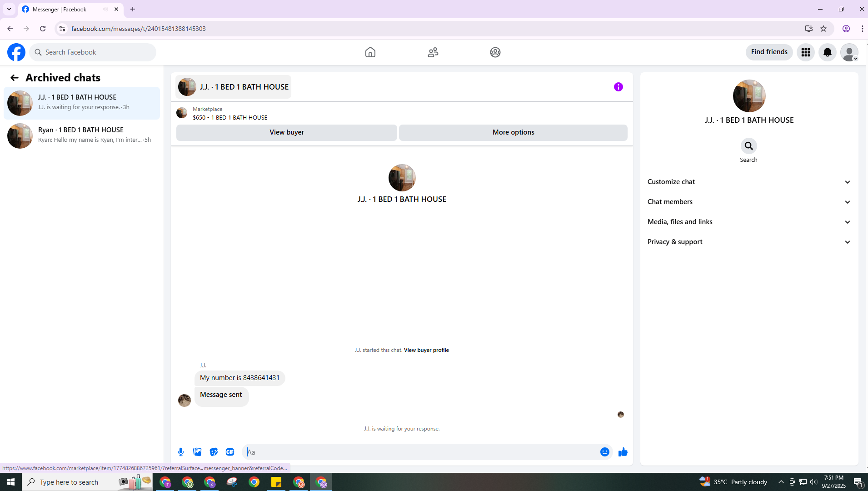
Task: Click the install app icon in address bar
Action: (808, 29)
